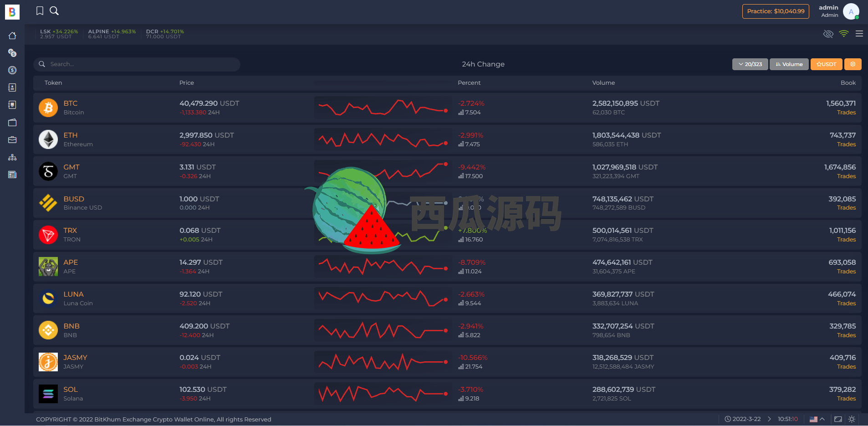Open the orange settings gear button
The height and width of the screenshot is (426, 868).
click(x=853, y=64)
